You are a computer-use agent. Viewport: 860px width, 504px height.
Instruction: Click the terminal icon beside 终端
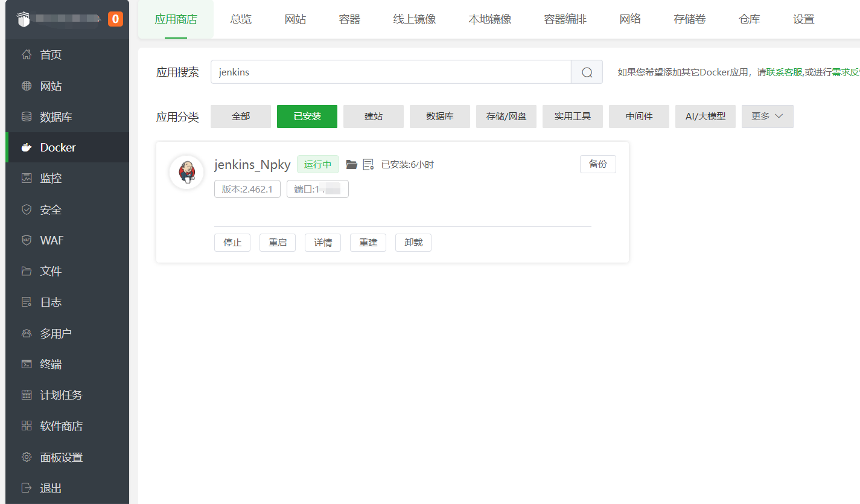click(x=26, y=364)
